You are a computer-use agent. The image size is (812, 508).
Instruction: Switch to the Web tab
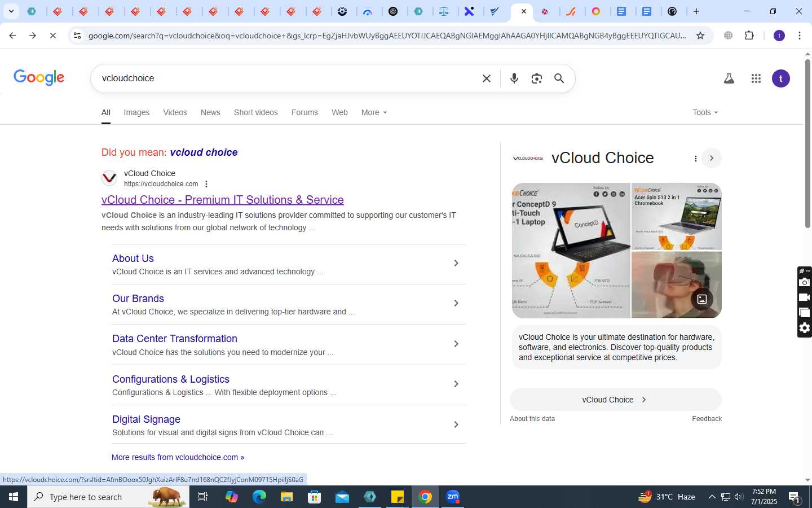(x=339, y=112)
